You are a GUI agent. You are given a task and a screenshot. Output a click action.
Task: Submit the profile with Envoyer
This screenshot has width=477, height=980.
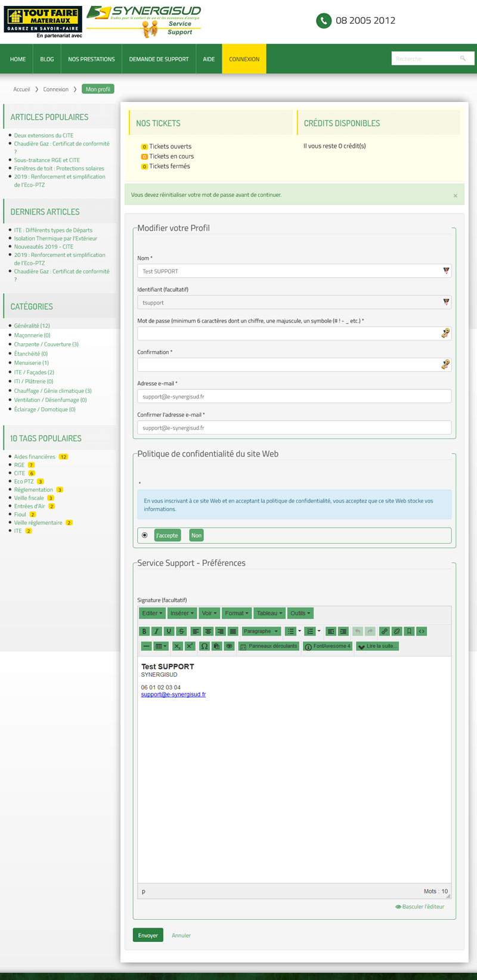pyautogui.click(x=148, y=935)
